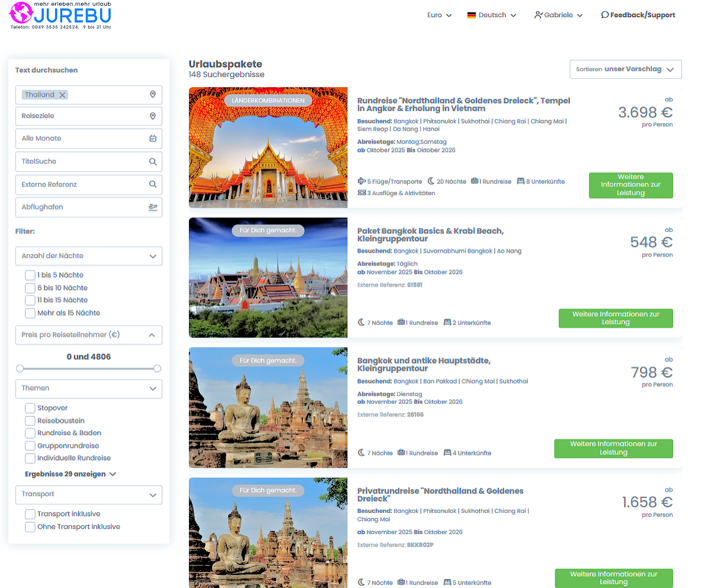Viewport: 711px width, 588px height.
Task: Click the Feedback/Support speech bubble icon
Action: pyautogui.click(x=604, y=15)
